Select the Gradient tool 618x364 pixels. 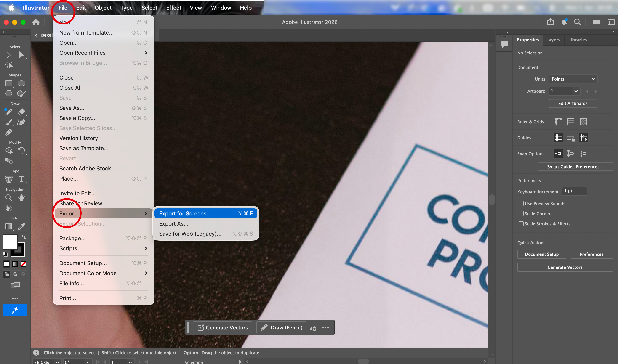[9, 226]
